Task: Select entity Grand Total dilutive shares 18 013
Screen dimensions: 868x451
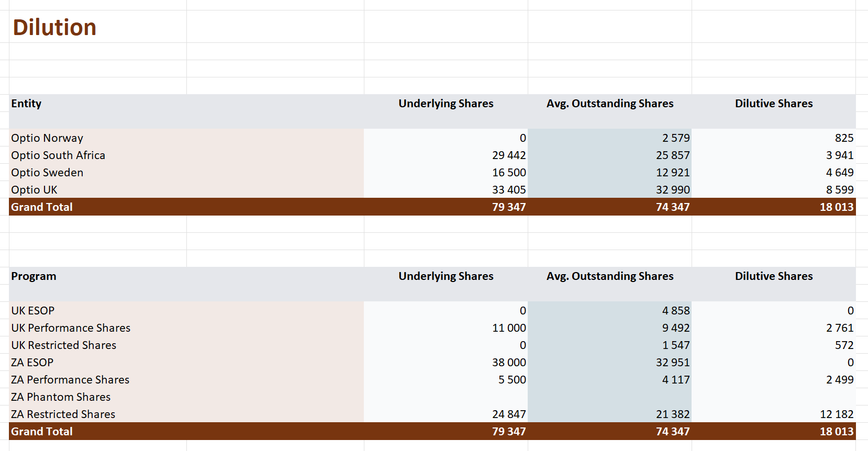Action: pos(837,207)
